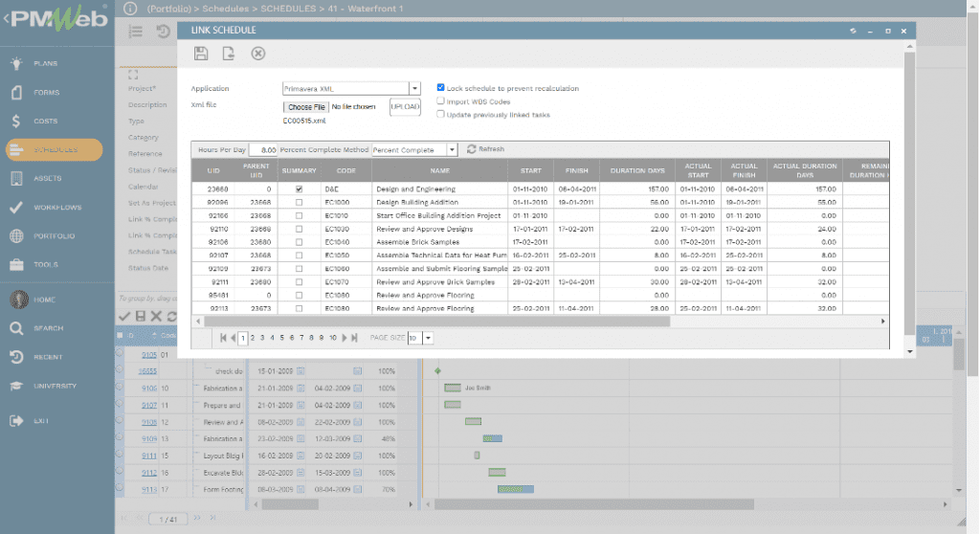
Task: Click the UPLOAD button
Action: [405, 107]
